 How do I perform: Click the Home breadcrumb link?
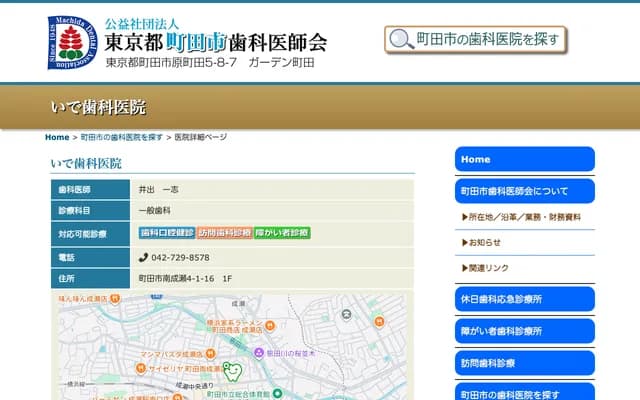tap(57, 137)
